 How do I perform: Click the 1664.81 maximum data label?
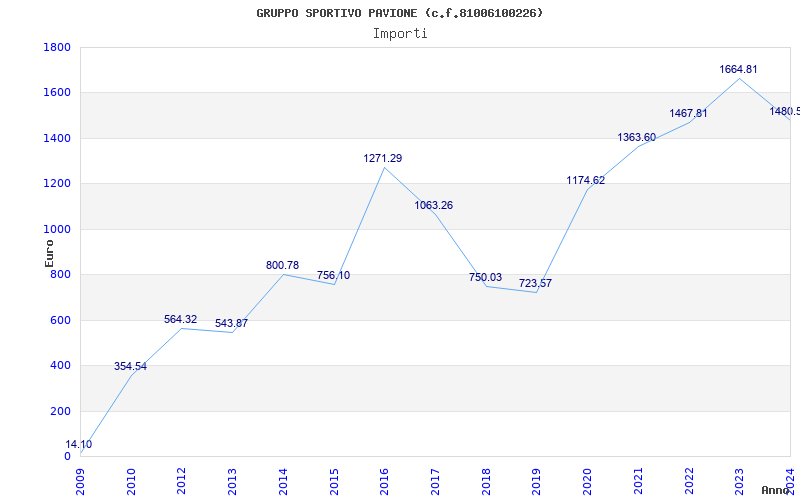[x=738, y=69]
